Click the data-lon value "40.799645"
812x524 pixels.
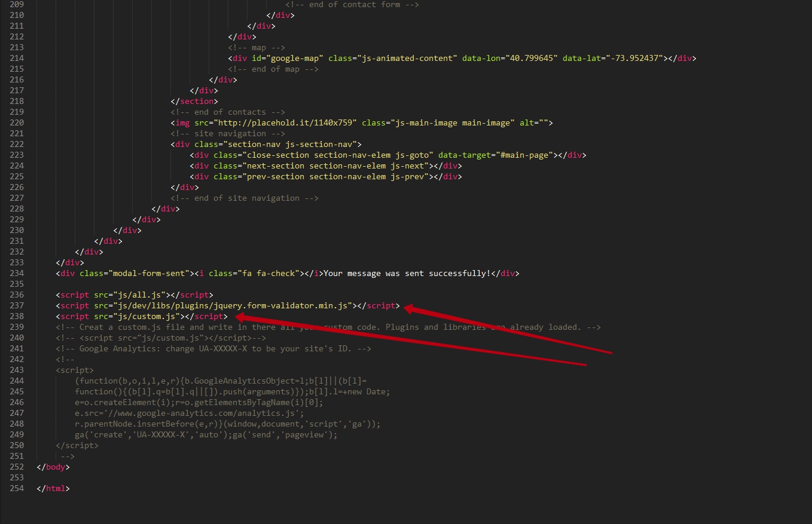532,58
